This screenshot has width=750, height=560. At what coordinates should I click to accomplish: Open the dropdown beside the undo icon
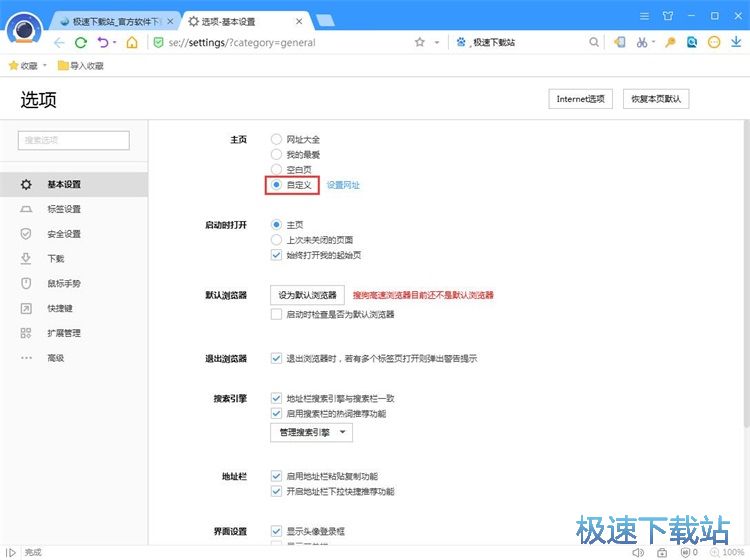(x=115, y=43)
